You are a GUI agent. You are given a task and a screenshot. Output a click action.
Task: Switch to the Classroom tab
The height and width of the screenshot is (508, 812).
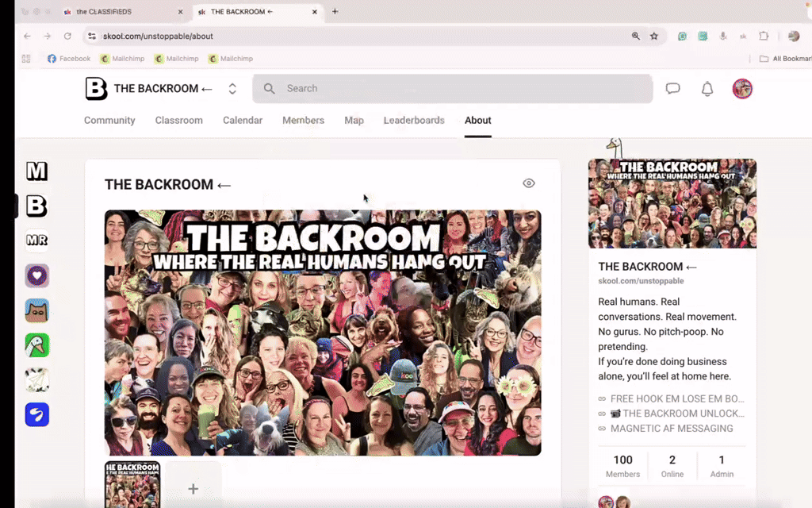178,121
